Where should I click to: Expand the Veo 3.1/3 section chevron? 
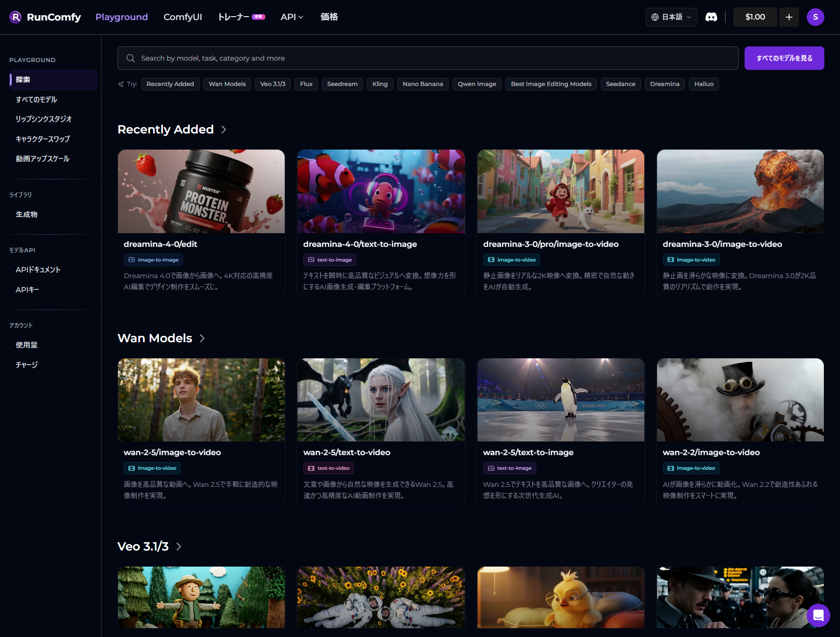[x=179, y=547]
